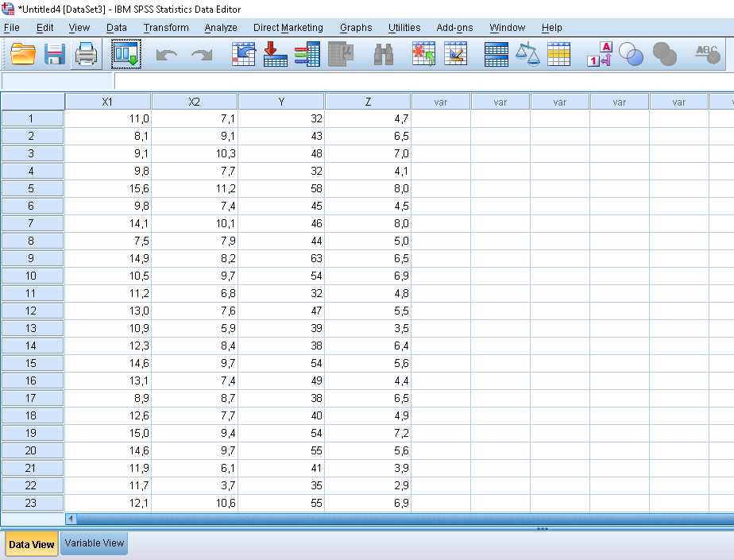Click the Go to case toolbar icon

point(244,54)
